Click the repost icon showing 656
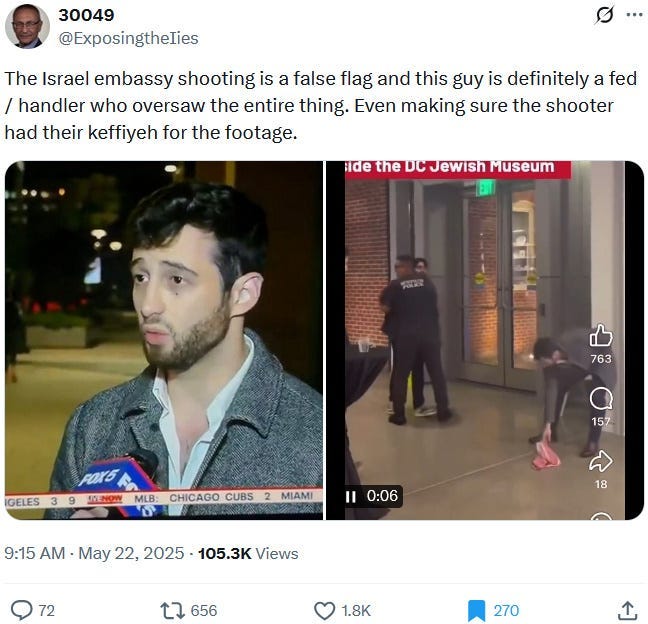 [x=172, y=610]
